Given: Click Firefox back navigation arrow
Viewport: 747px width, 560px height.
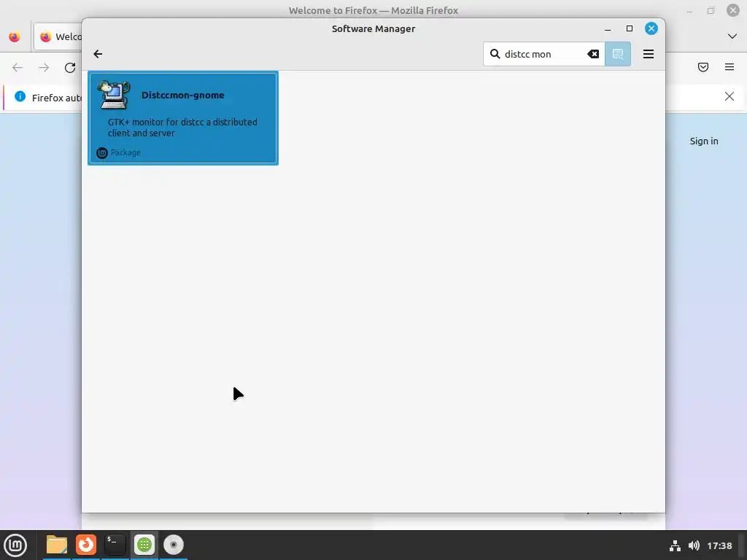Looking at the screenshot, I should tap(18, 68).
